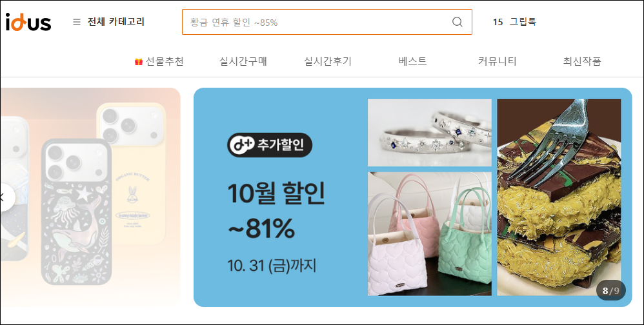Viewport: 644px width, 325px height.
Task: Focus the 황금 연휴 할인 search field
Action: coord(316,22)
